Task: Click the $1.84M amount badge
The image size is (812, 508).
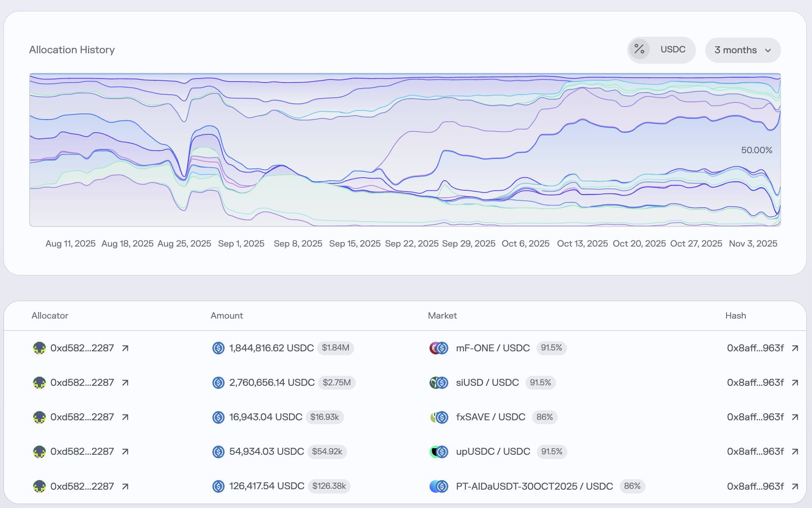Action: [335, 348]
